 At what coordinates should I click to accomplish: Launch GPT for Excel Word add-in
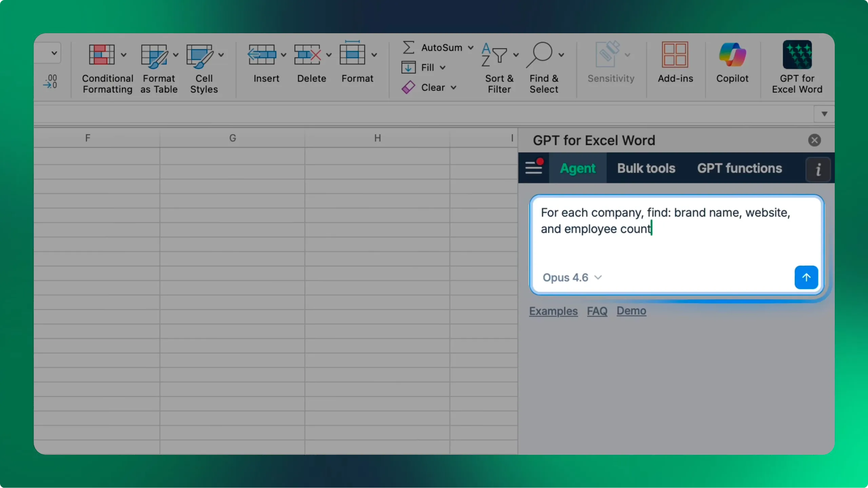[797, 55]
